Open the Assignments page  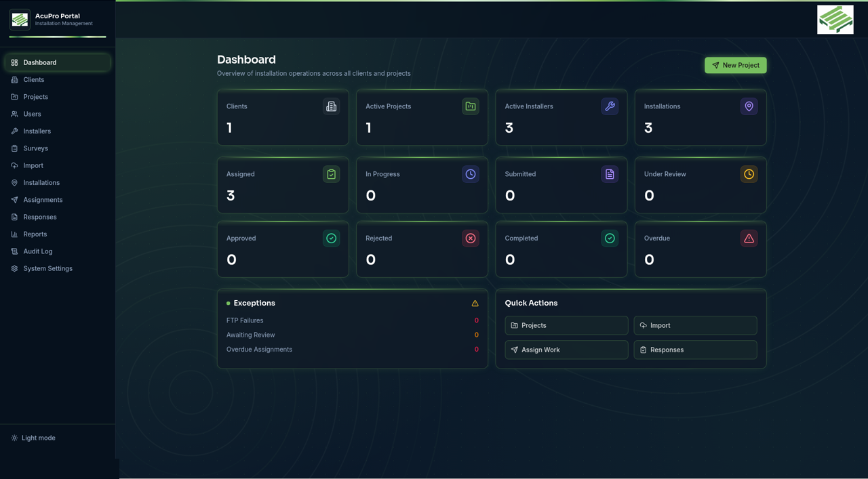pyautogui.click(x=58, y=200)
